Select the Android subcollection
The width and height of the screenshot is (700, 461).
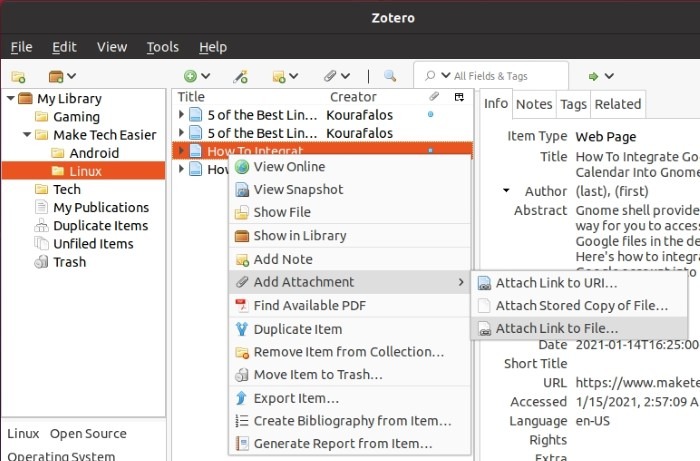(x=94, y=153)
